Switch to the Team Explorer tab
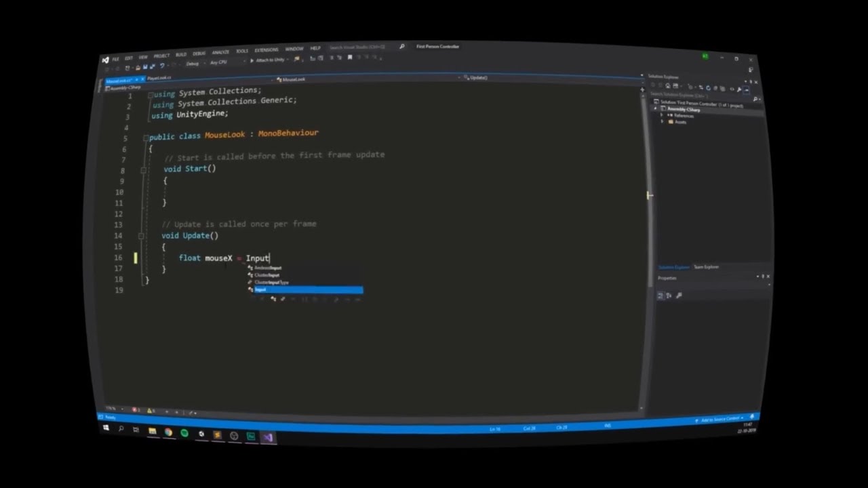868x488 pixels. tap(706, 267)
